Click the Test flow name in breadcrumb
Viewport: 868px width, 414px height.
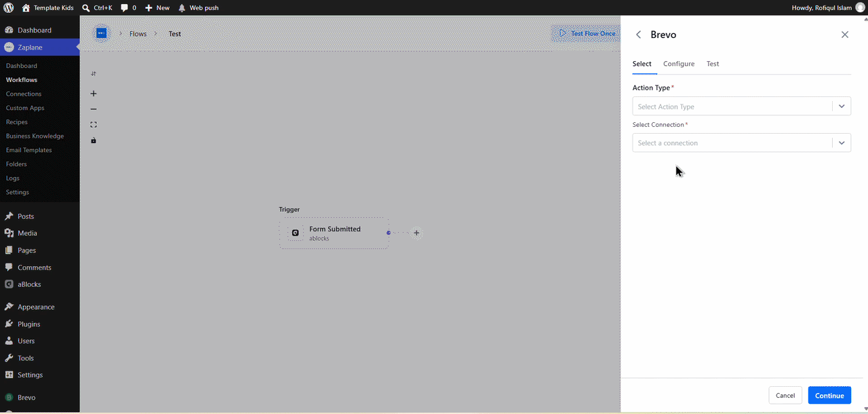pyautogui.click(x=175, y=34)
